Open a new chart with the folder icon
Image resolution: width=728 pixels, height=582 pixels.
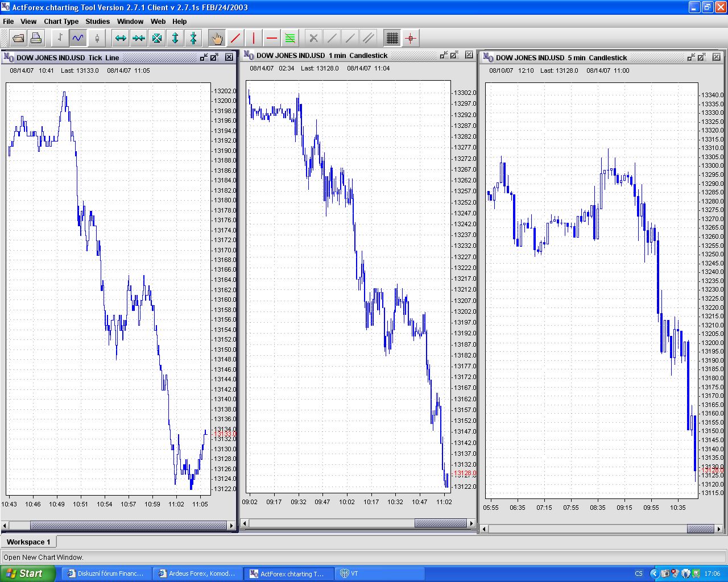pos(18,38)
